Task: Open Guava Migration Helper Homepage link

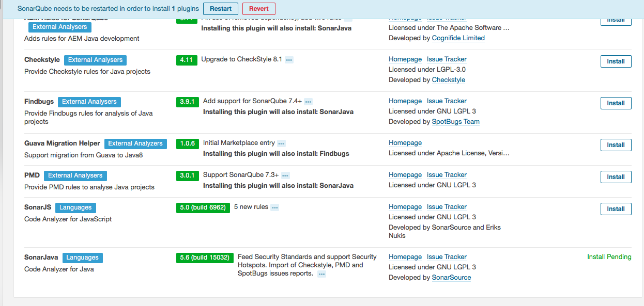Action: click(x=405, y=143)
